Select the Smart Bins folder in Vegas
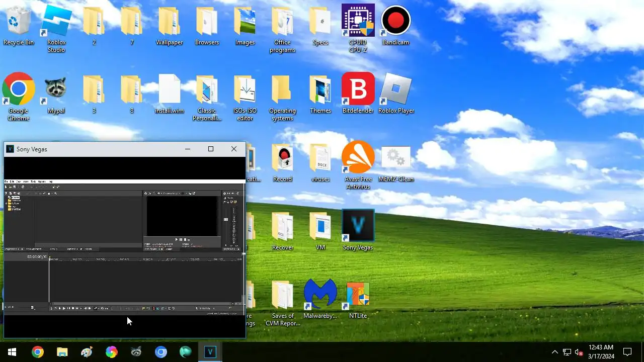The width and height of the screenshot is (644, 362). pyautogui.click(x=15, y=209)
